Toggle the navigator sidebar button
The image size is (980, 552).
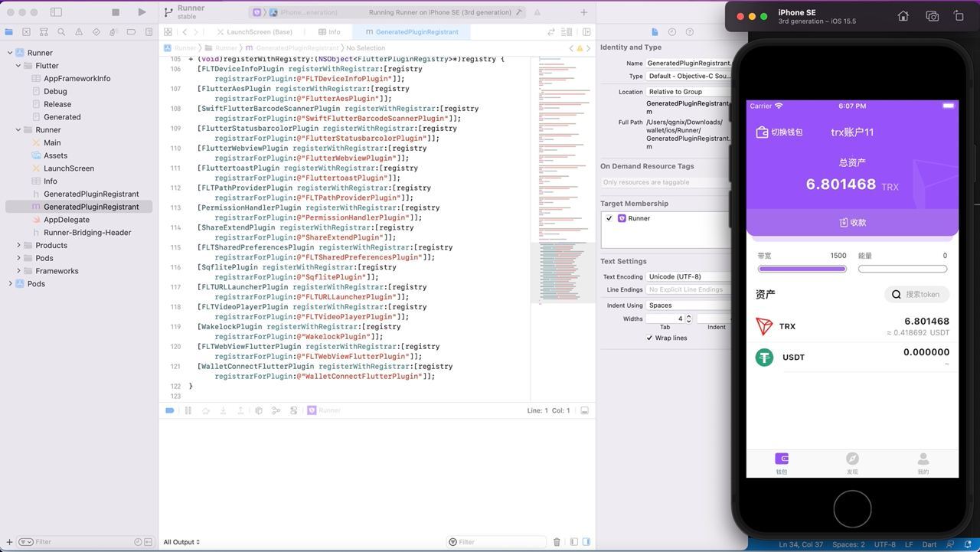coord(56,12)
